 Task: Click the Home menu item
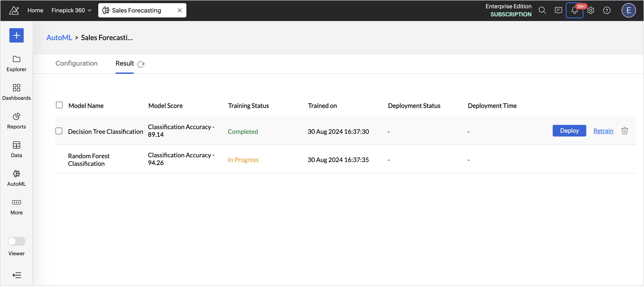click(x=35, y=10)
